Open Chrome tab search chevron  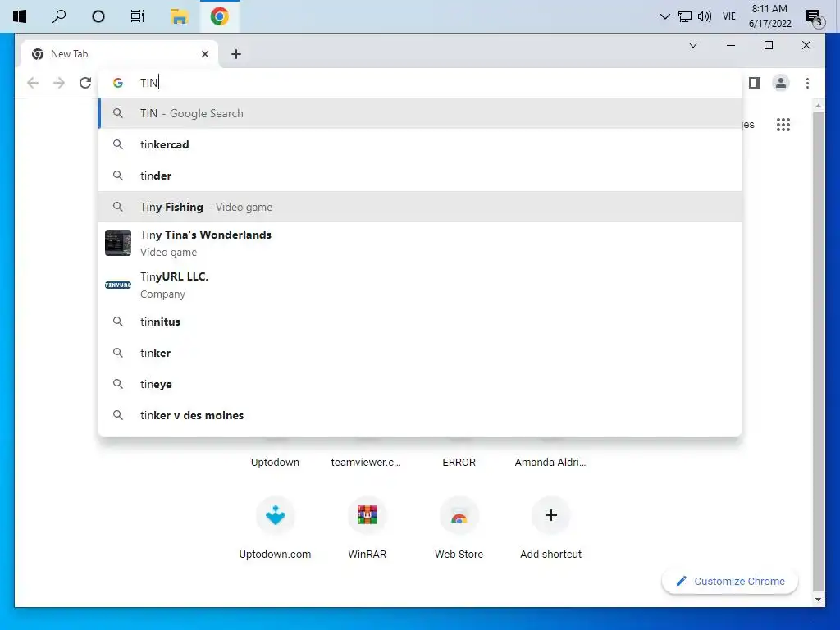coord(692,46)
